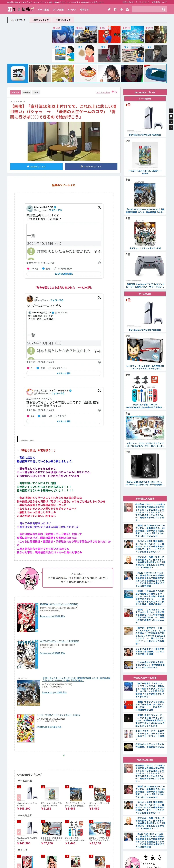
Task: Open 呪術廻戦 28 Amazon details link
Action: 52,616
